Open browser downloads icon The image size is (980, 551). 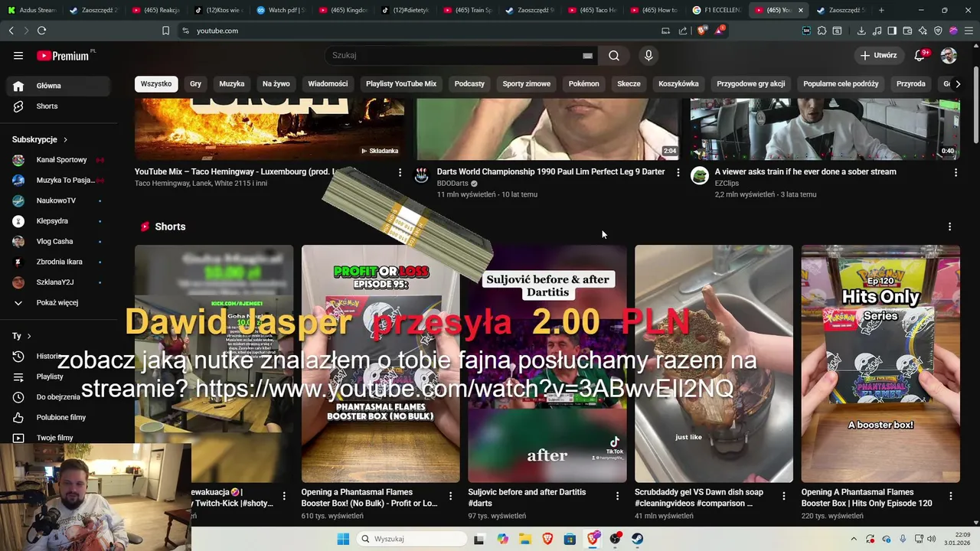coord(861,31)
